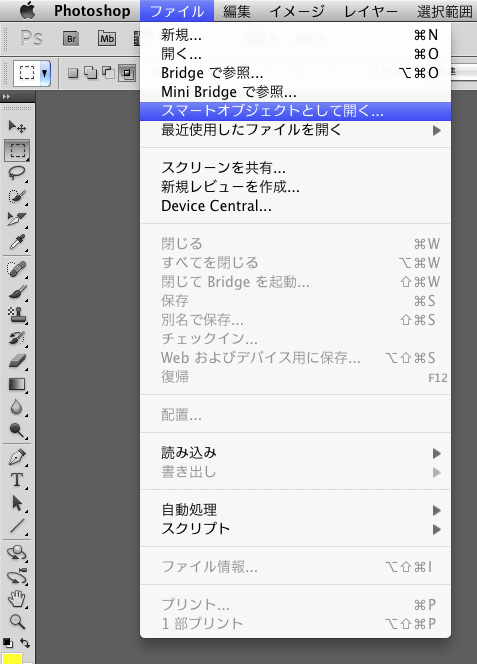Click the yellow foreground color swatch
Image resolution: width=477 pixels, height=664 pixels.
click(x=12, y=658)
